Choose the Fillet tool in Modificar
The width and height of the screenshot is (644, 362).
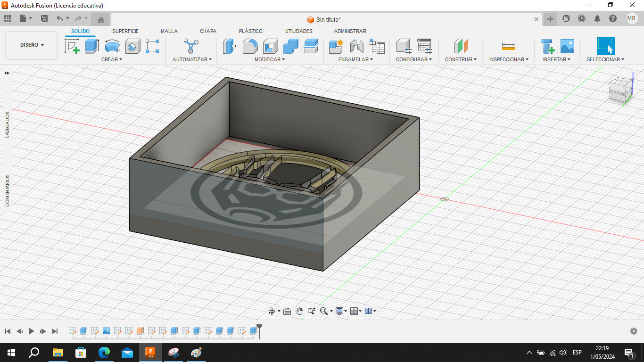(x=250, y=46)
